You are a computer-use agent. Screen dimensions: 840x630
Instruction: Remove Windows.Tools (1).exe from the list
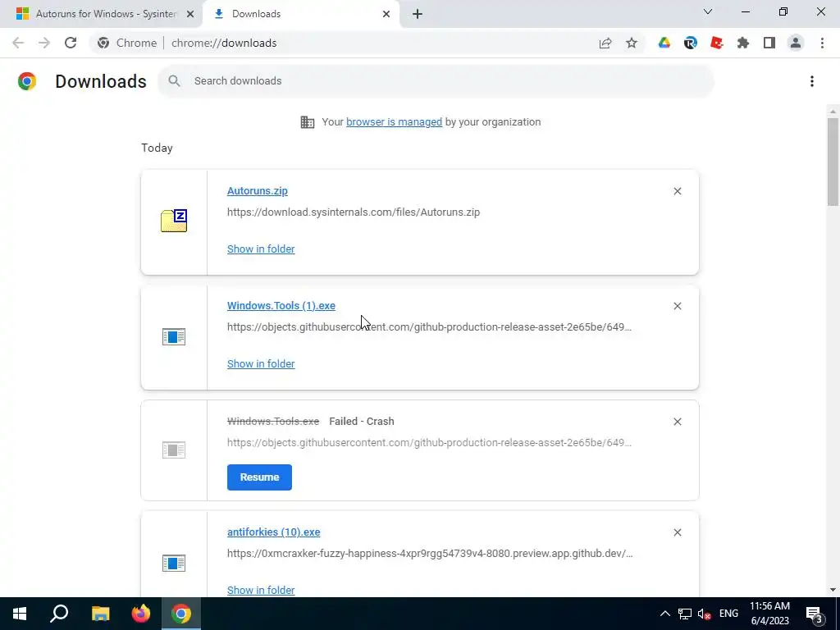pyautogui.click(x=678, y=306)
